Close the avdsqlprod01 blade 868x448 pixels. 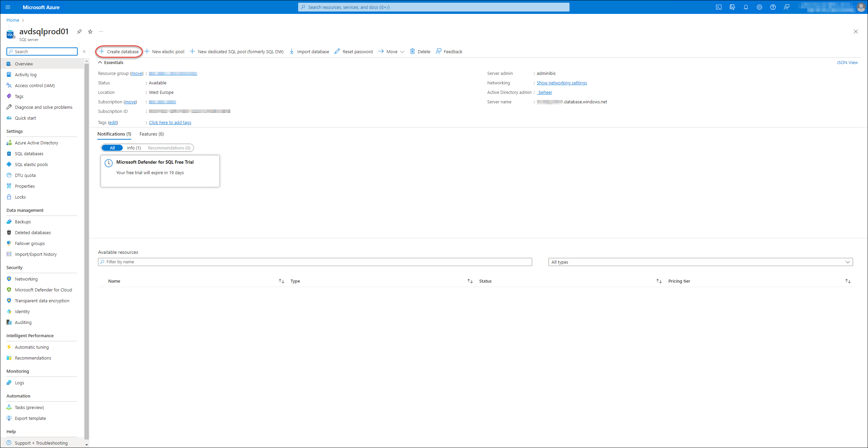[855, 32]
